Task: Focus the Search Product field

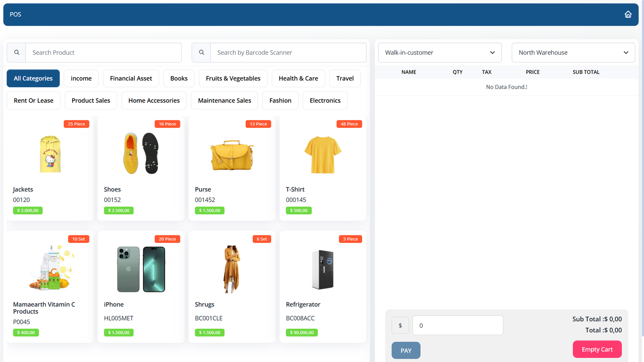Action: pos(103,53)
